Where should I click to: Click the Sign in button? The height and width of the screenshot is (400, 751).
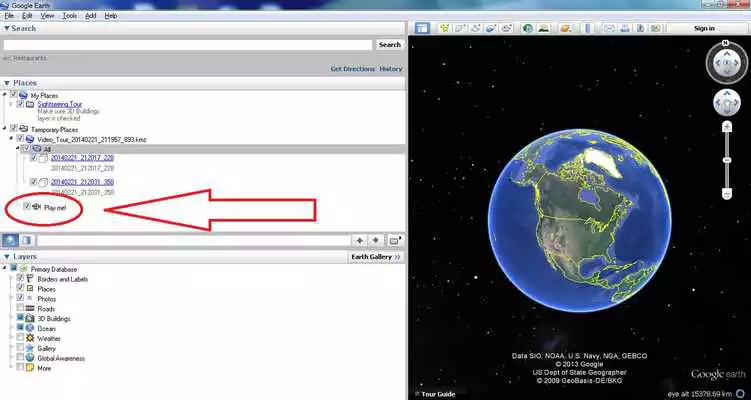point(704,28)
